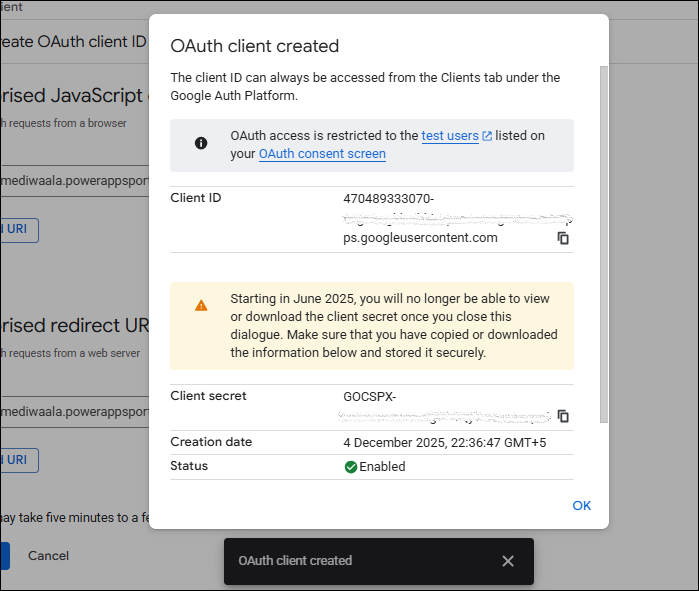
Task: Click the Enabled status text
Action: 382,467
